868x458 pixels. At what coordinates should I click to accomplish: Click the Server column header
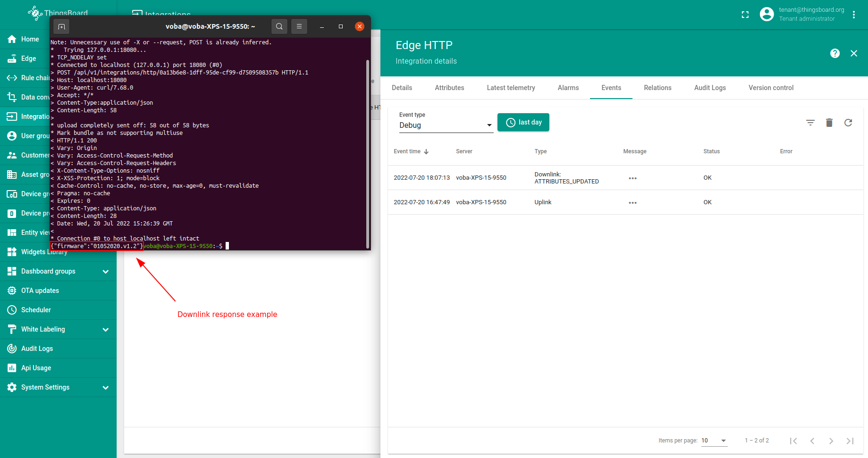click(x=464, y=151)
